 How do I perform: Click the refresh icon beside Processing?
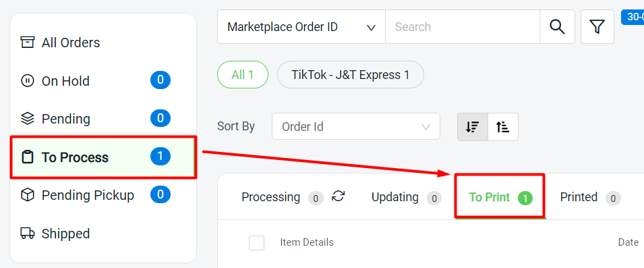339,196
